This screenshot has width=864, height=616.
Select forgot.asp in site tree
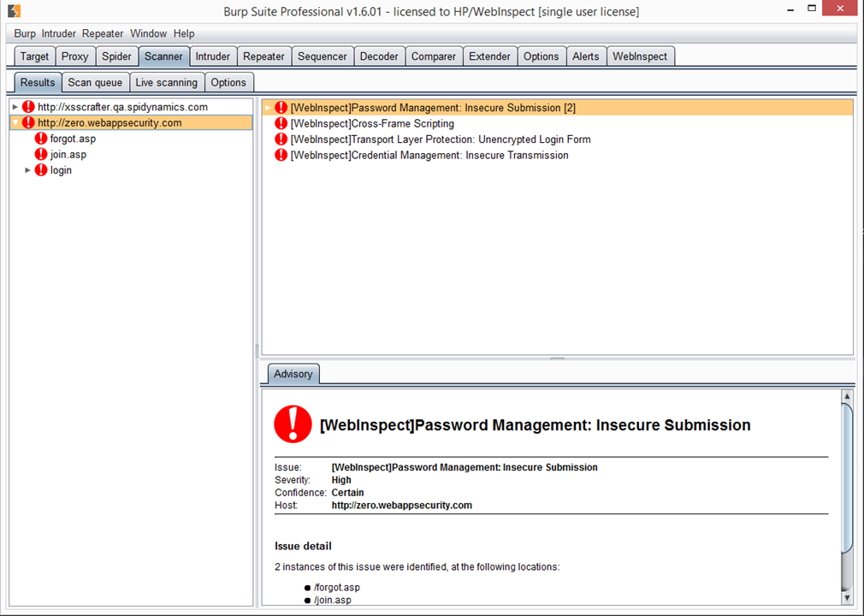click(x=73, y=139)
